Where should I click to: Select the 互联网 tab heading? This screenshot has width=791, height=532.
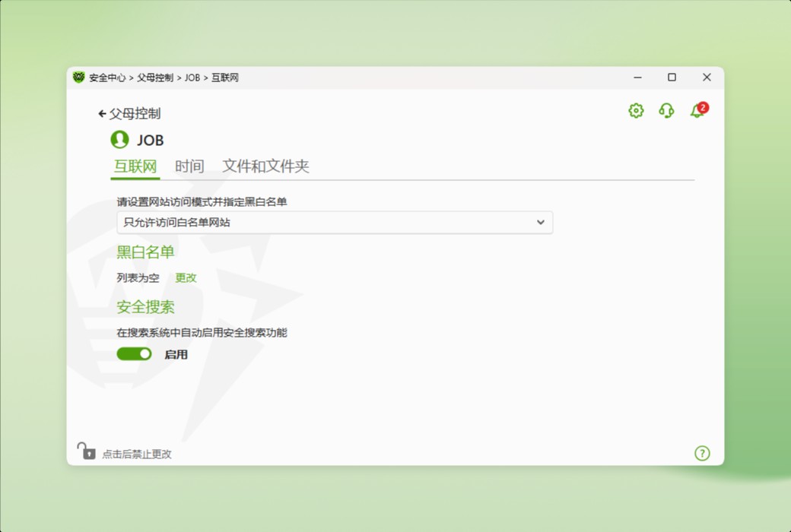(135, 166)
